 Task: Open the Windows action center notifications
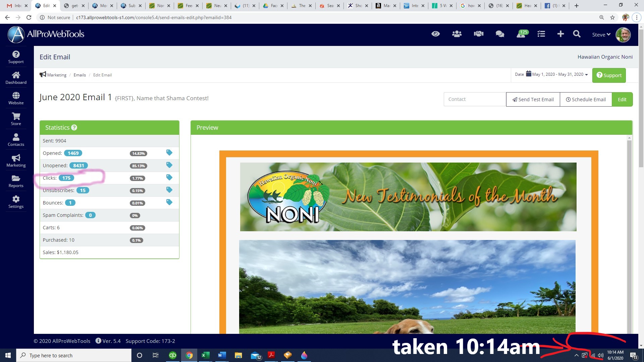[634, 355]
